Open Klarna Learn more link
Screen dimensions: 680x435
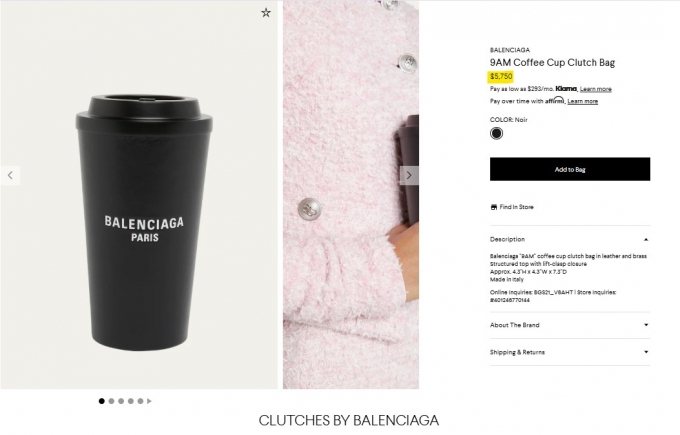[595, 89]
